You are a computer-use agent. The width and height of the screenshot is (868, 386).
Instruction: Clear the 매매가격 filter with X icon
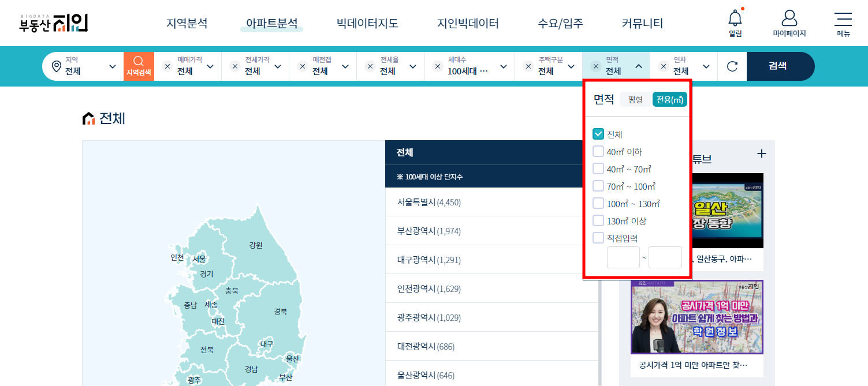pos(167,66)
